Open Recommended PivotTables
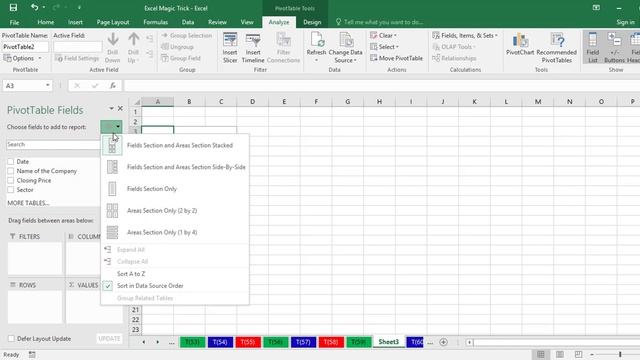The width and height of the screenshot is (640, 360). point(556,48)
